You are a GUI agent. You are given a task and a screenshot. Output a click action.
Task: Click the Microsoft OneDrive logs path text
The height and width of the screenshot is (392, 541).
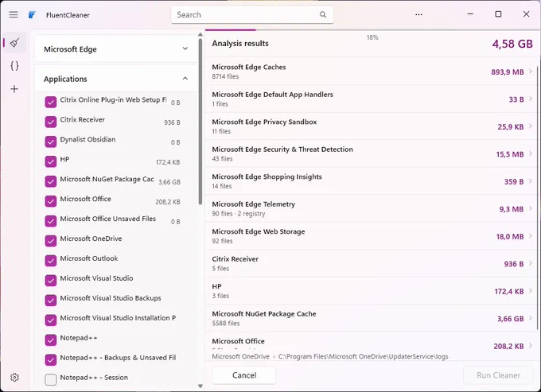(330, 356)
